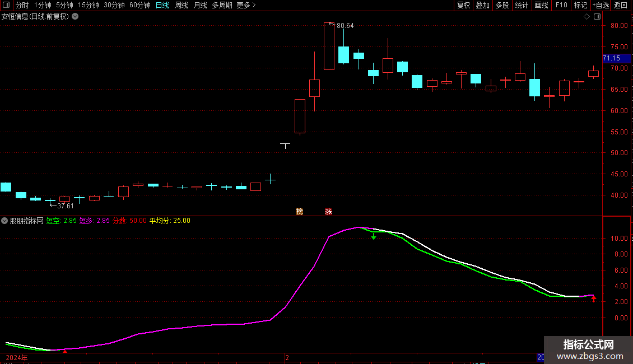Click the red up arrow signal at right

tap(594, 298)
